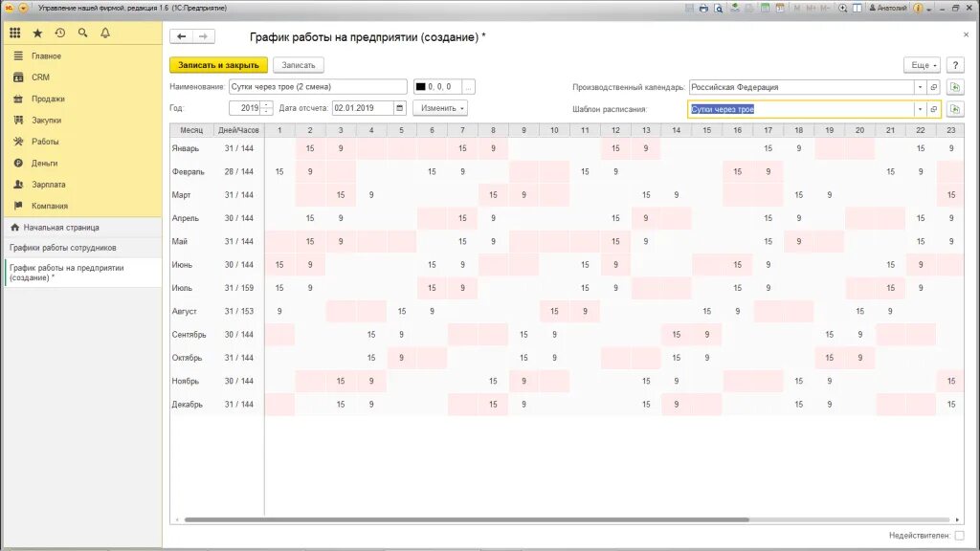Go forward with the right arrow
980x551 pixels.
coord(204,36)
